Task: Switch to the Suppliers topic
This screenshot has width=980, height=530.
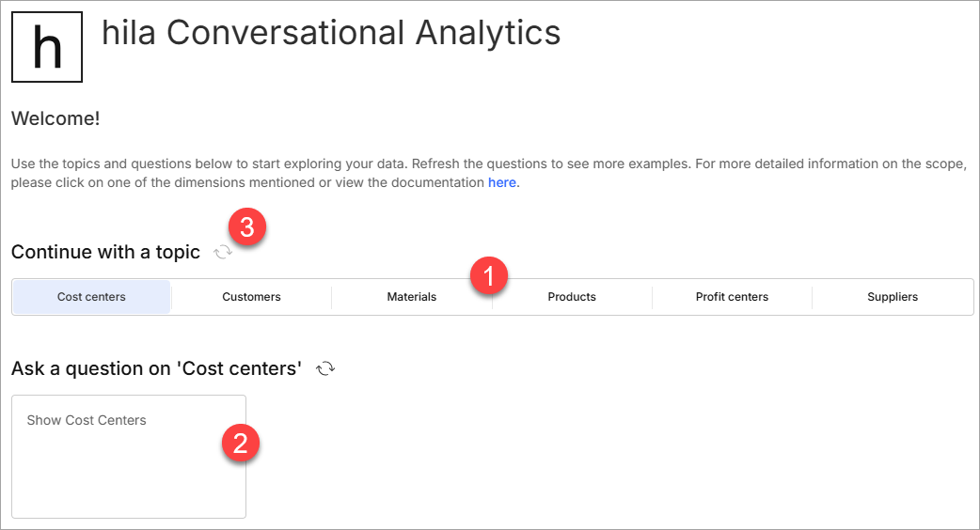Action: tap(893, 297)
